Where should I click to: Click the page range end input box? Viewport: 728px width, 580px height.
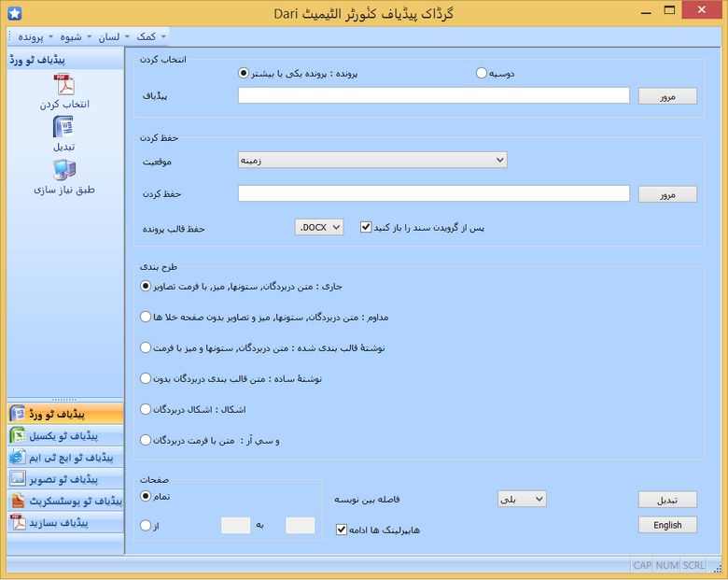pyautogui.click(x=300, y=526)
